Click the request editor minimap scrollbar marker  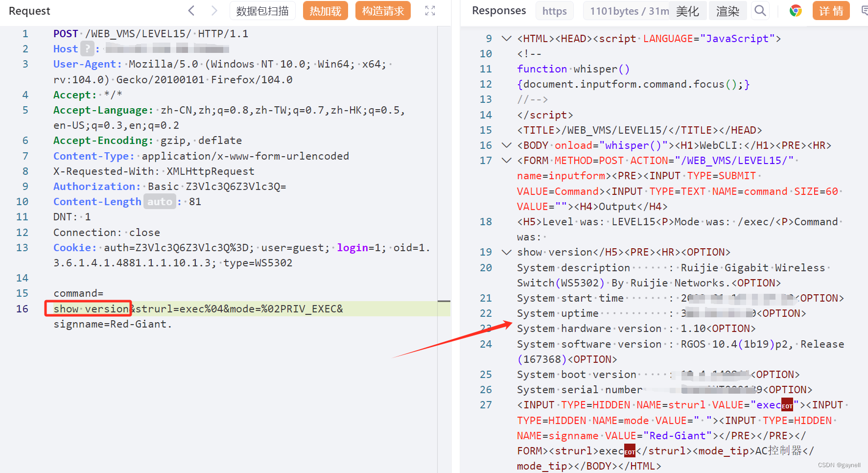[x=444, y=301]
